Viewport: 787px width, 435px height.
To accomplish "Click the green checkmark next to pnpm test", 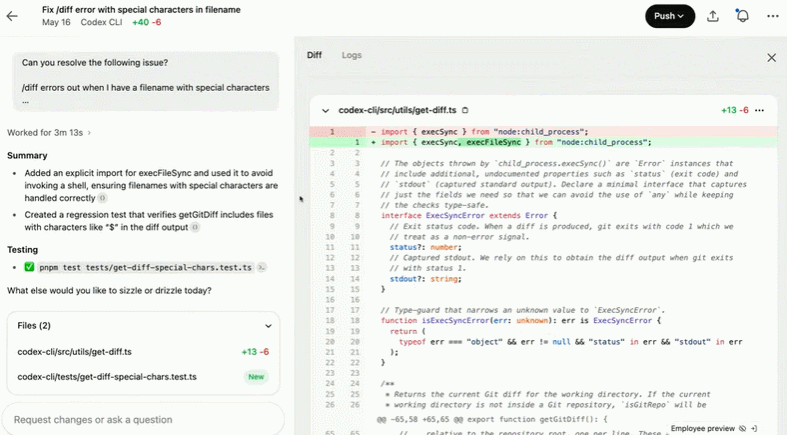I will pyautogui.click(x=29, y=267).
